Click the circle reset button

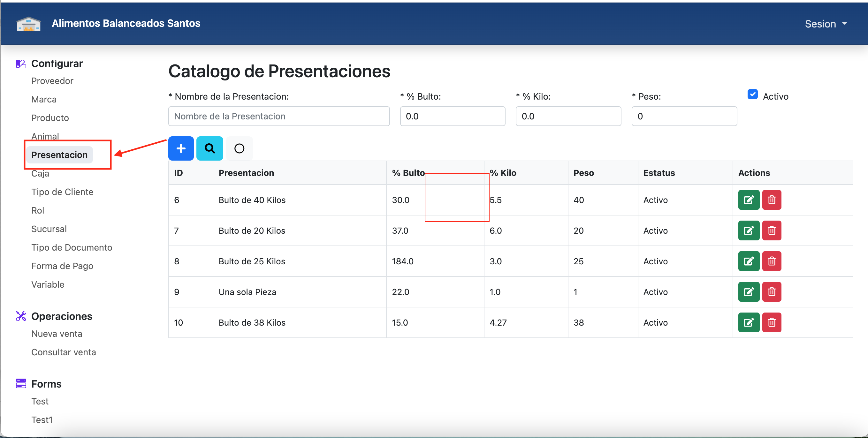[239, 148]
